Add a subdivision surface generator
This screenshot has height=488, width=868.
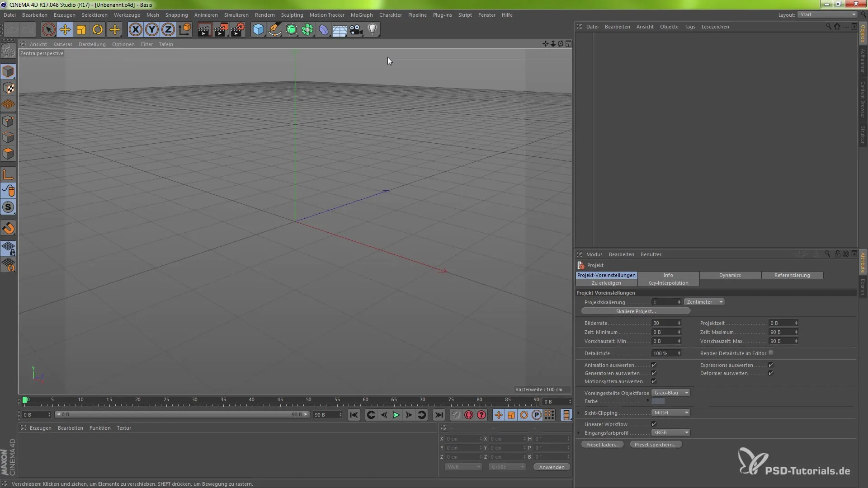pyautogui.click(x=291, y=30)
